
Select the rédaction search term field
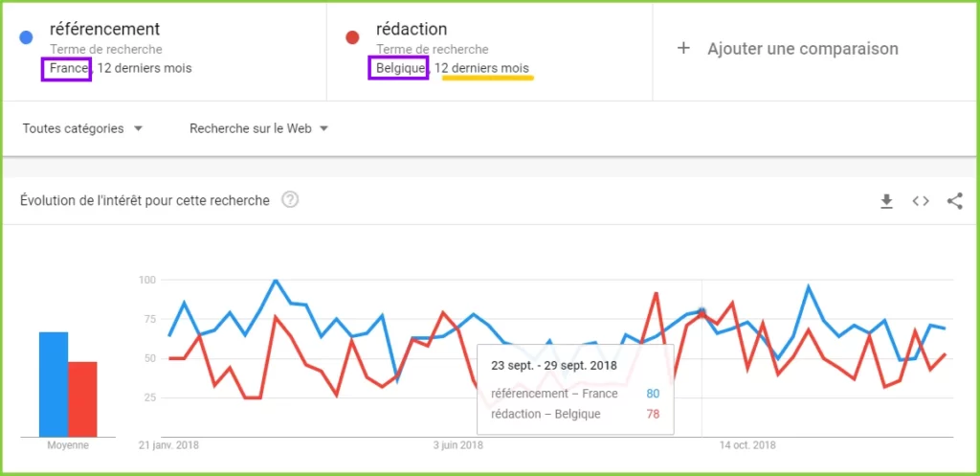412,29
